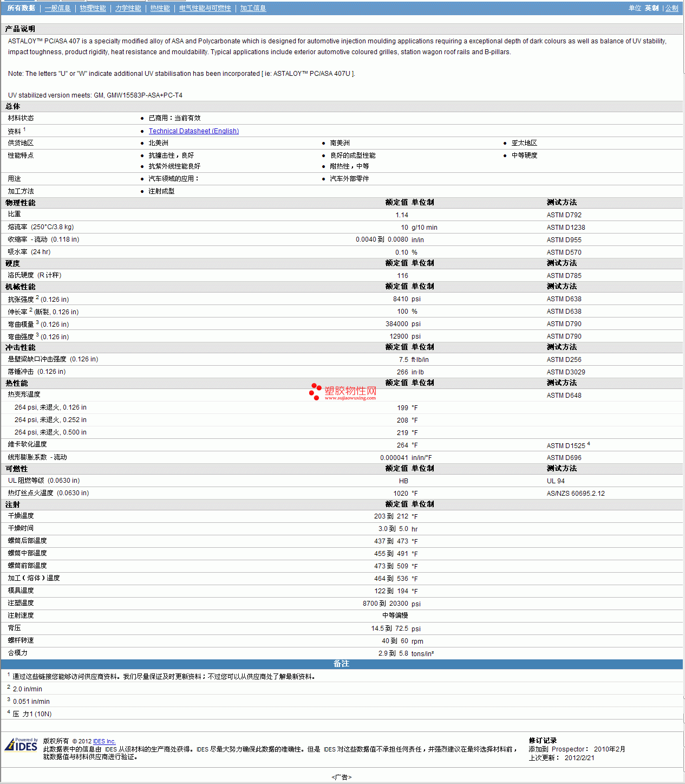The height and width of the screenshot is (784, 685).
Task: Select 洛氏硬度 value 116
Action: [403, 276]
